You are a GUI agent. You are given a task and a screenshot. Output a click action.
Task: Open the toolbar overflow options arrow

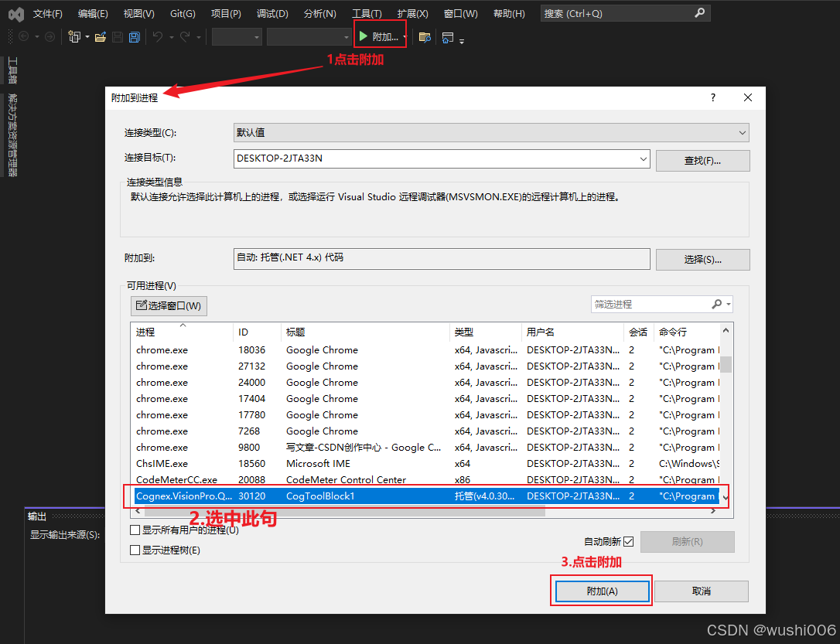pos(462,40)
